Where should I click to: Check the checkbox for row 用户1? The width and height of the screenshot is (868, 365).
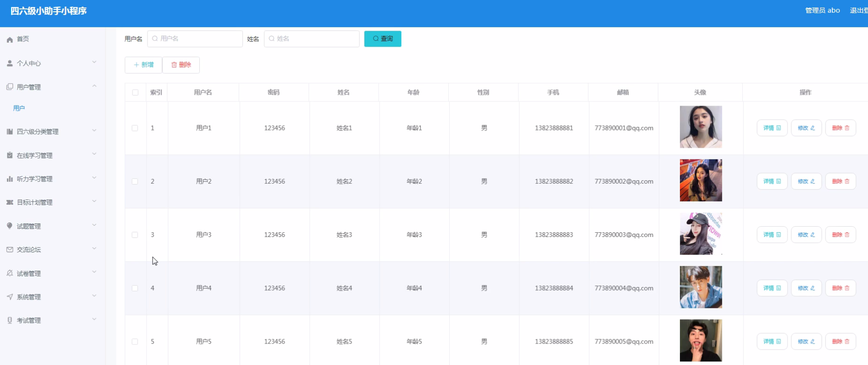135,128
